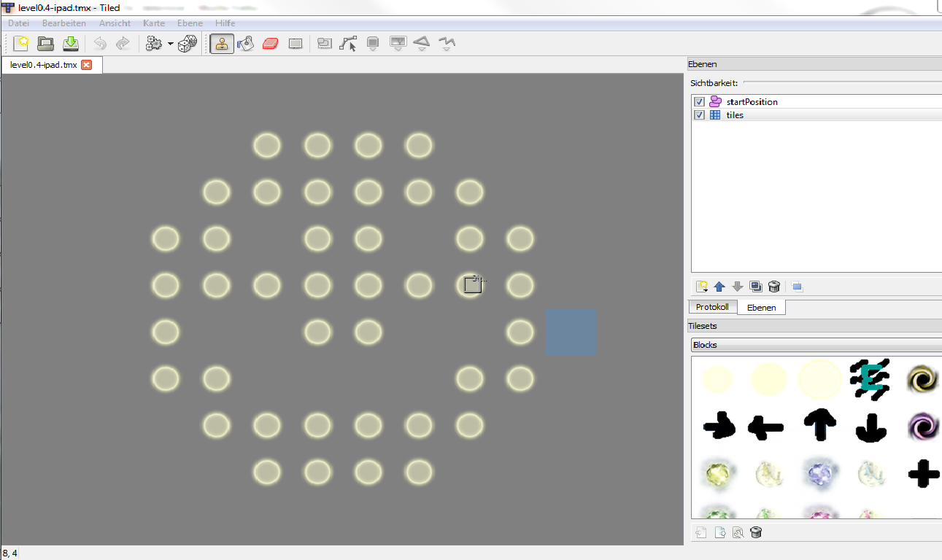Adjust the Sichtbarkeit opacity slider
The image size is (942, 560).
[839, 83]
